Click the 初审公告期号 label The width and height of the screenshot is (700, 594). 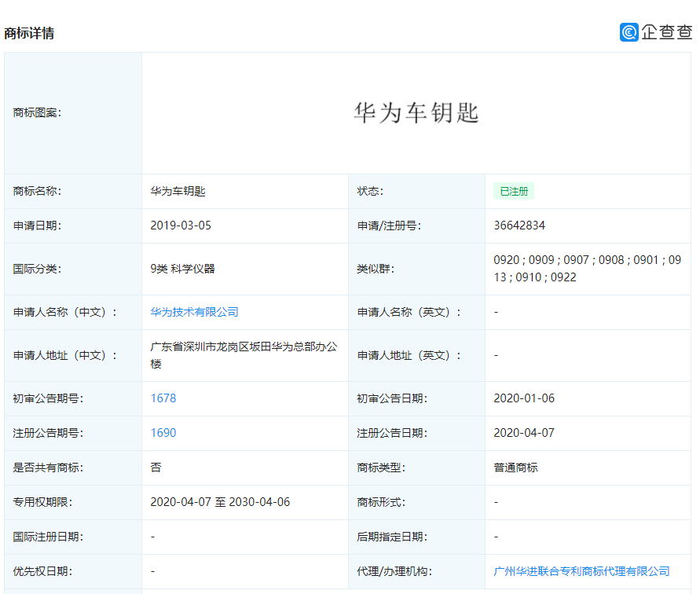[48, 398]
